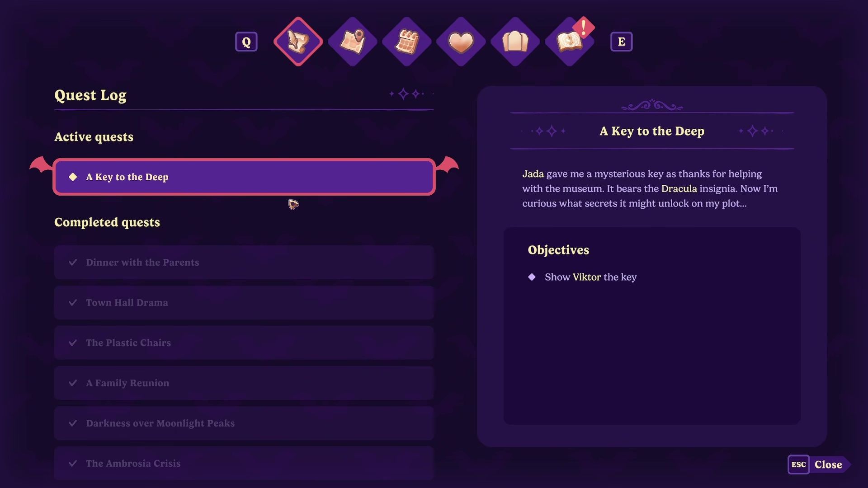Click the ESC key icon
The height and width of the screenshot is (488, 868).
pyautogui.click(x=799, y=465)
